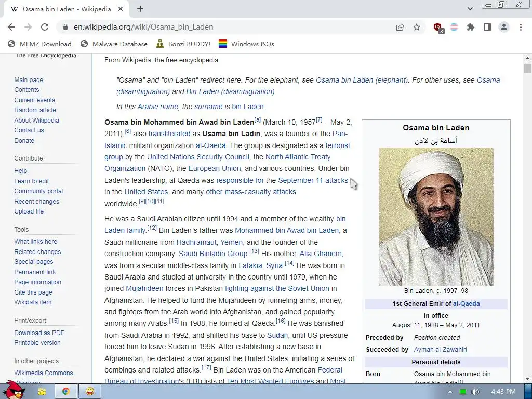Click the browser forward arrow
The width and height of the screenshot is (532, 399).
pos(28,27)
